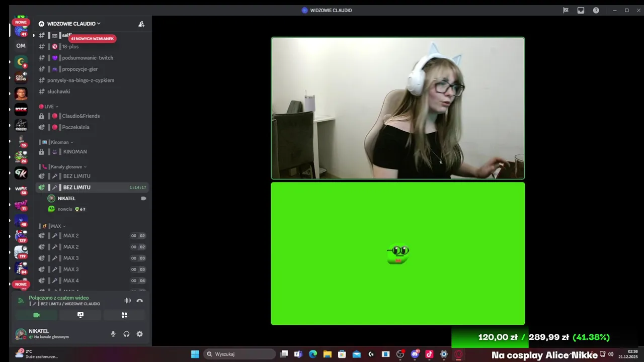The height and width of the screenshot is (362, 644).
Task: Open the PING203 server icon
Action: point(21,125)
